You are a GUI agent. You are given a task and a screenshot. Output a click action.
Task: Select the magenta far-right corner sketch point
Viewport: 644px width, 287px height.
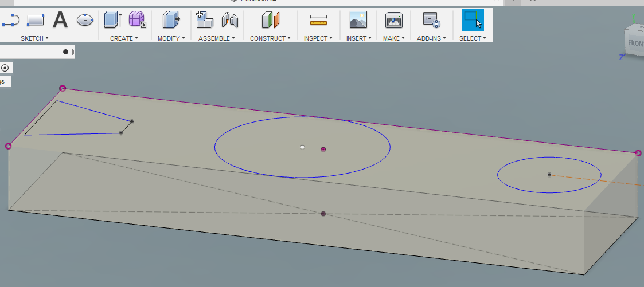(638, 153)
